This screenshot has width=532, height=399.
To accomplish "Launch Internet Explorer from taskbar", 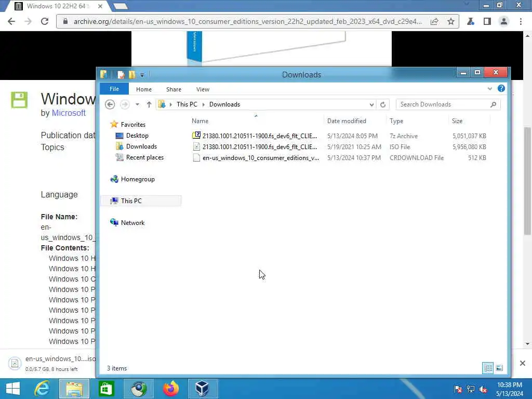I will coord(42,389).
